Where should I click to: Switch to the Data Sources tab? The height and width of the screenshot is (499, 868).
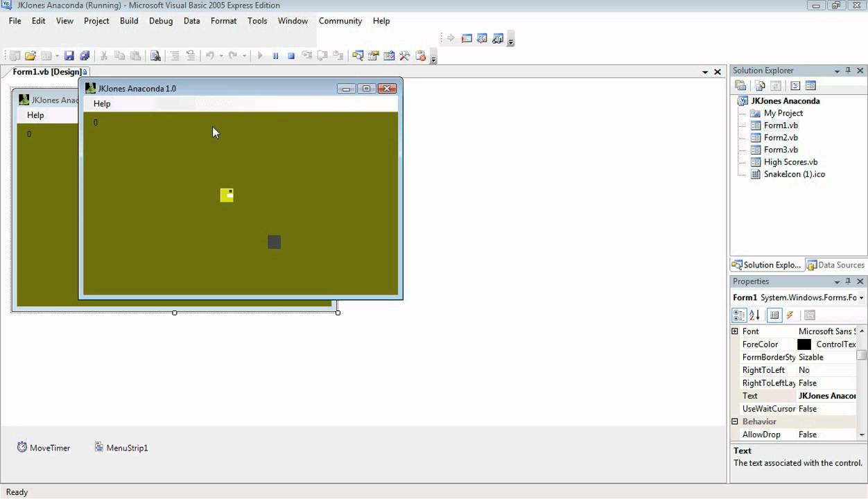835,265
